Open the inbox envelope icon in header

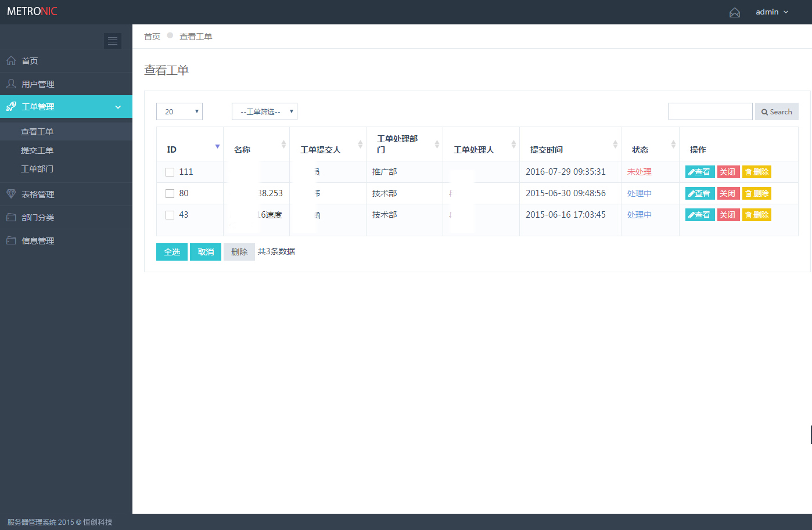point(735,12)
